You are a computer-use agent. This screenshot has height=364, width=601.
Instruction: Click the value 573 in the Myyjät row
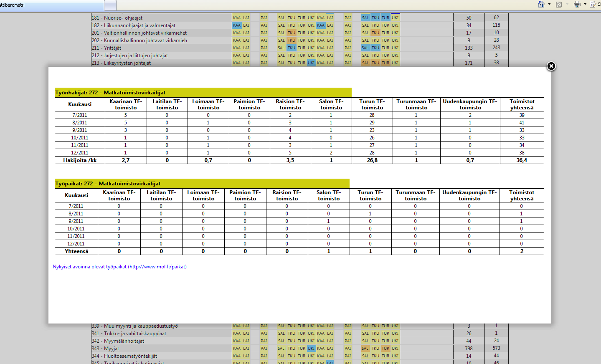(x=496, y=348)
